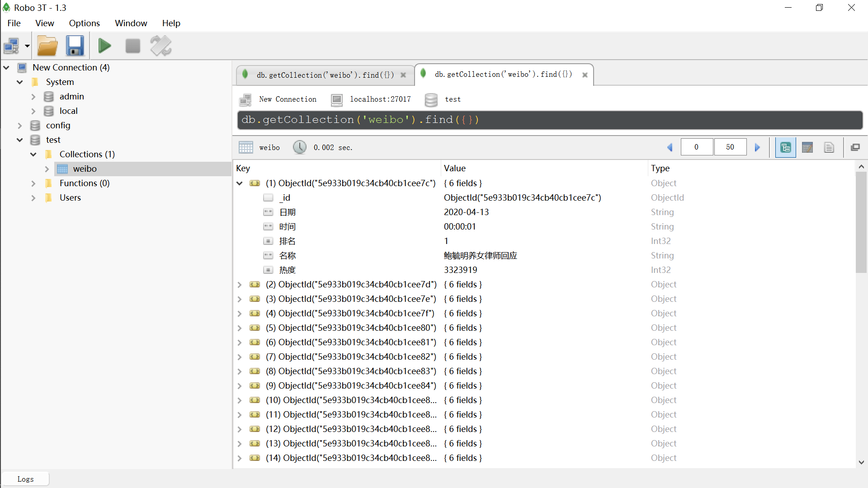Click the Functions folder icon

point(48,183)
